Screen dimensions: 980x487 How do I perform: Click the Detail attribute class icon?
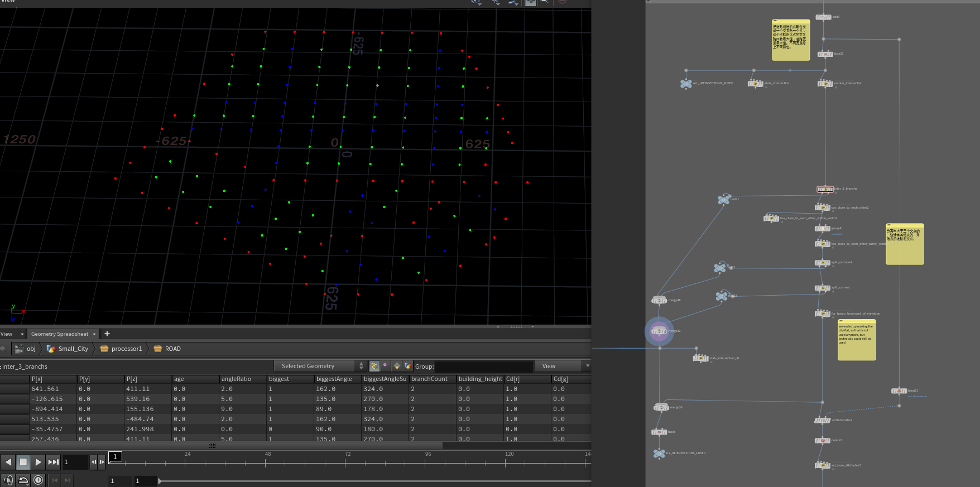[x=408, y=366]
